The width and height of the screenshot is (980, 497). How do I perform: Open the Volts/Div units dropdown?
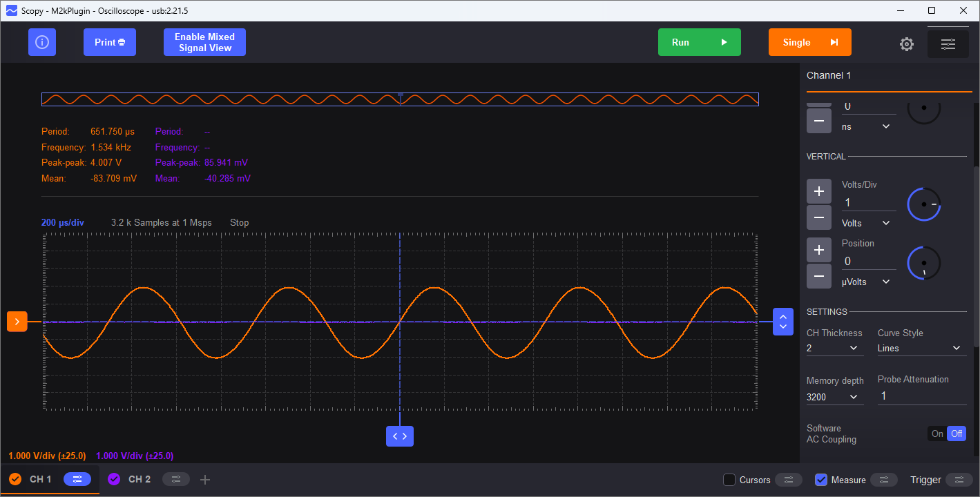click(x=868, y=222)
